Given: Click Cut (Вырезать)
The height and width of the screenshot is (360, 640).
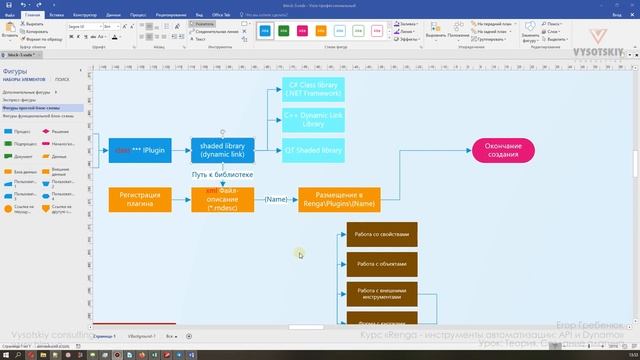Looking at the screenshot, I should point(32,24).
